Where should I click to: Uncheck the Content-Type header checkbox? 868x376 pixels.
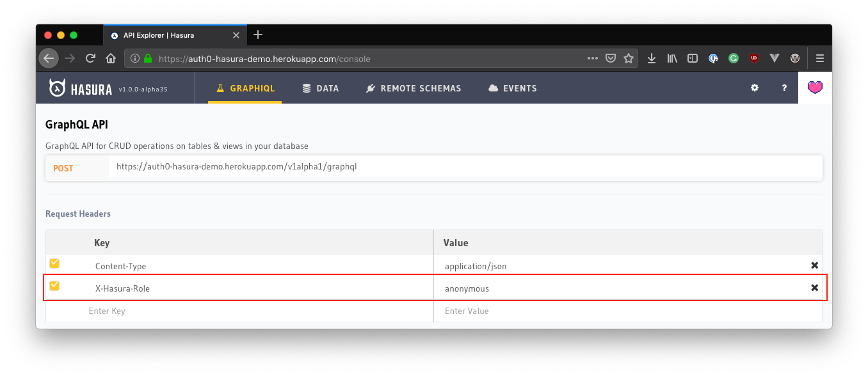coord(54,263)
